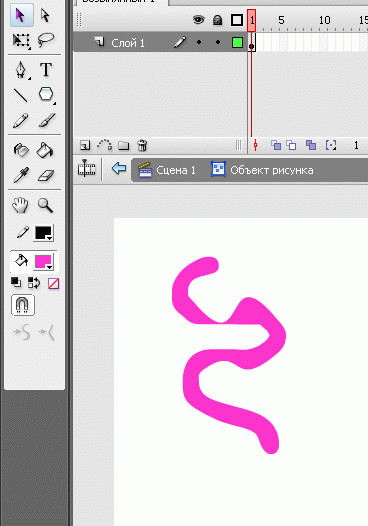Select the Pencil tool
This screenshot has width=368, height=526.
[21, 120]
